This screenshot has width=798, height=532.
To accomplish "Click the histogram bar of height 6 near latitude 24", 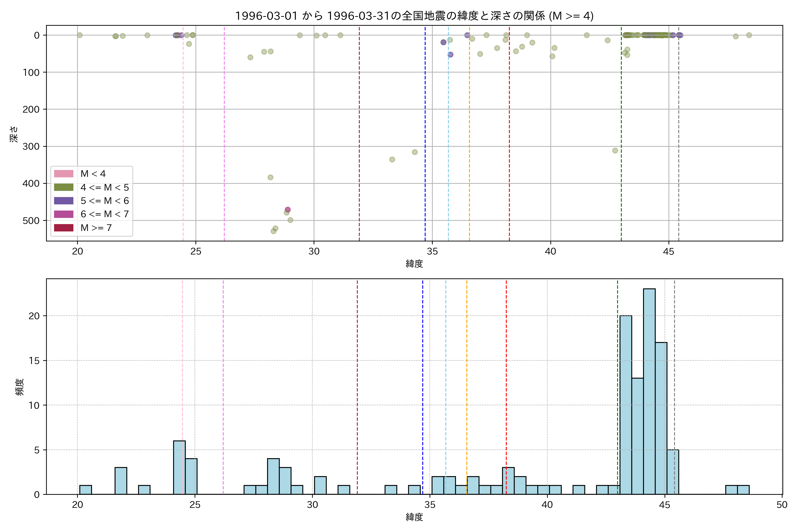I will [179, 467].
